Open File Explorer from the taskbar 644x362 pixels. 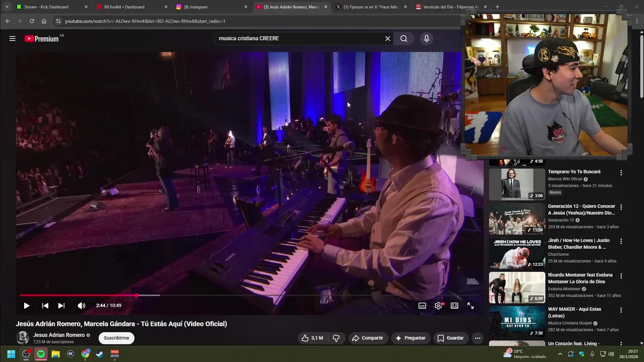[55, 354]
